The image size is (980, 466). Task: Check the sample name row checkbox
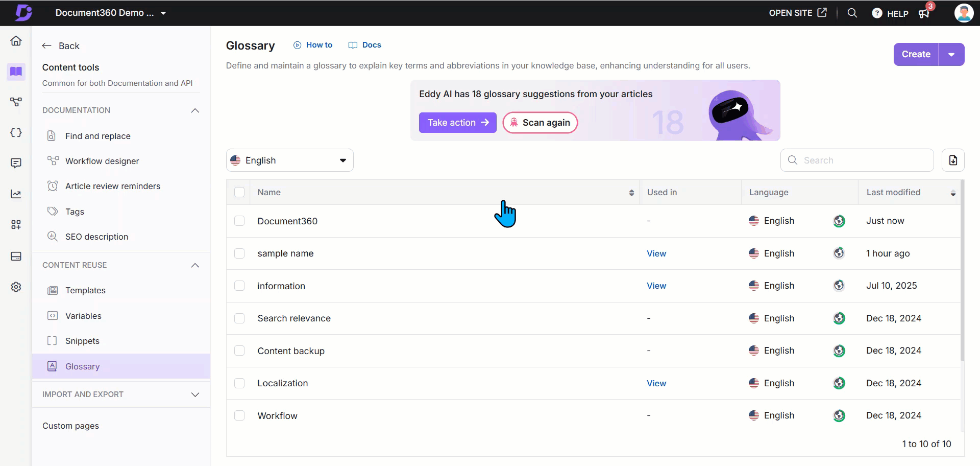(239, 253)
